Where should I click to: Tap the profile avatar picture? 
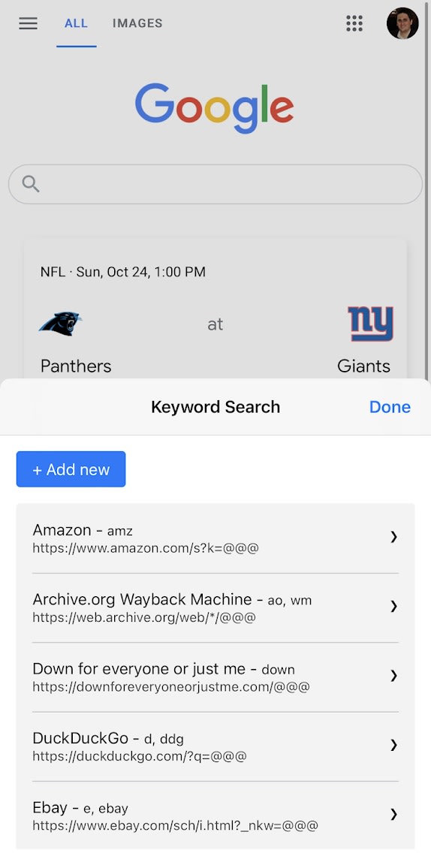click(x=402, y=23)
